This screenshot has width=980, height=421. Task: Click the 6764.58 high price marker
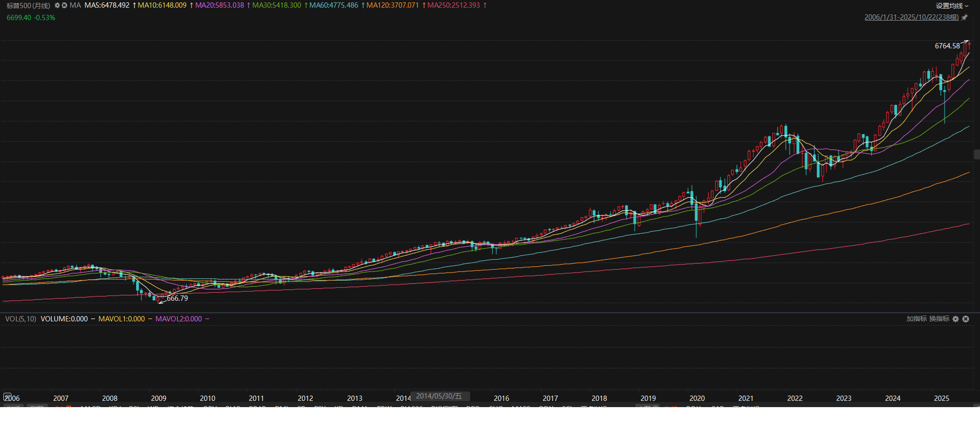[x=947, y=46]
